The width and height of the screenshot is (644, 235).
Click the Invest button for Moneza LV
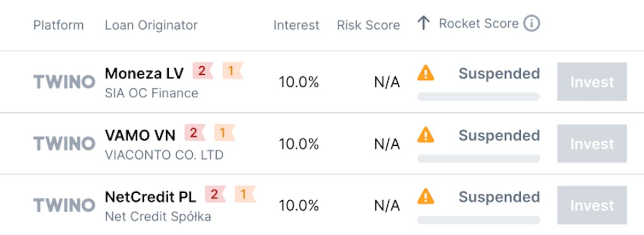coord(592,82)
